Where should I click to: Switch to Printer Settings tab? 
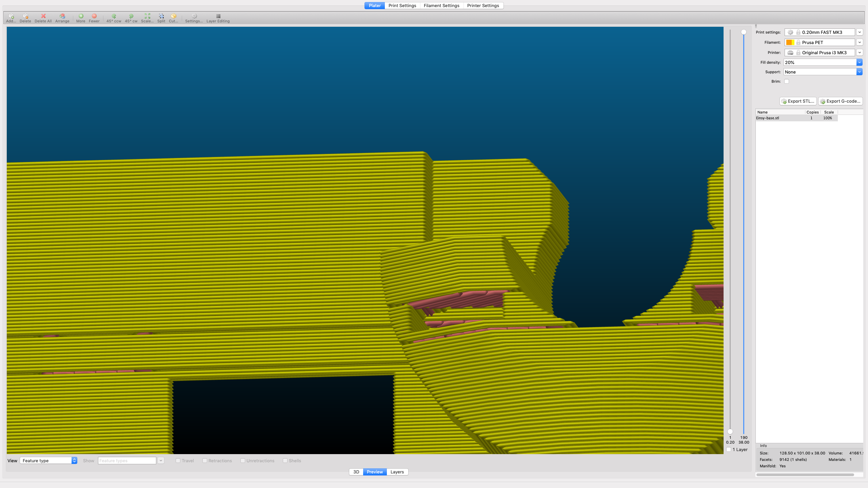point(483,5)
